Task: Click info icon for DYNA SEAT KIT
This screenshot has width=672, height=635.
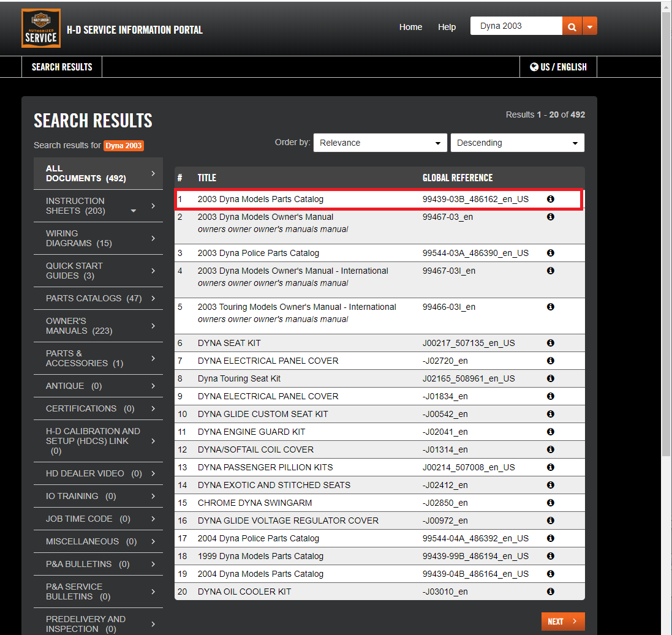Action: [550, 343]
